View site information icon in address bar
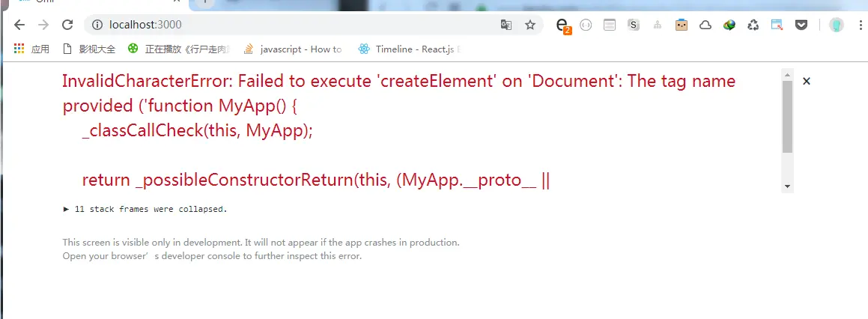 point(97,25)
